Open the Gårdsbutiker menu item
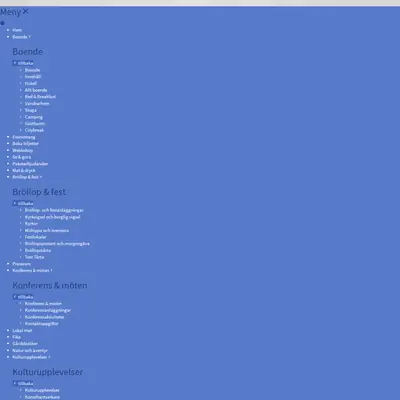Viewport: 400px width, 400px height. pyautogui.click(x=25, y=344)
